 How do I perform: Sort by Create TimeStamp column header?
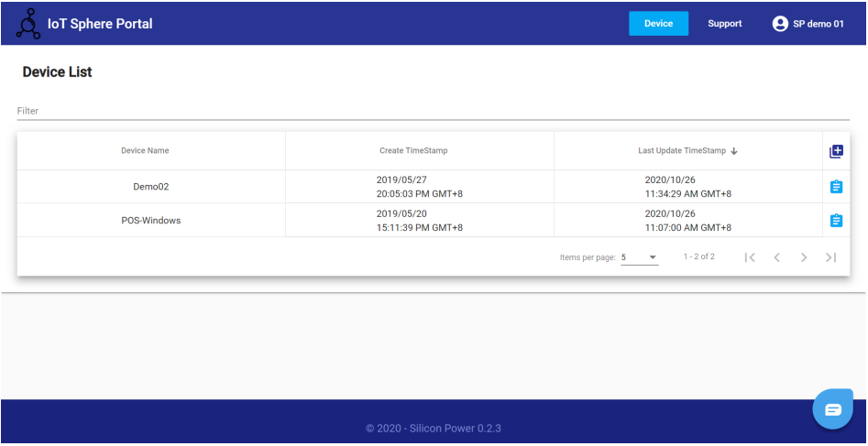pyautogui.click(x=413, y=151)
